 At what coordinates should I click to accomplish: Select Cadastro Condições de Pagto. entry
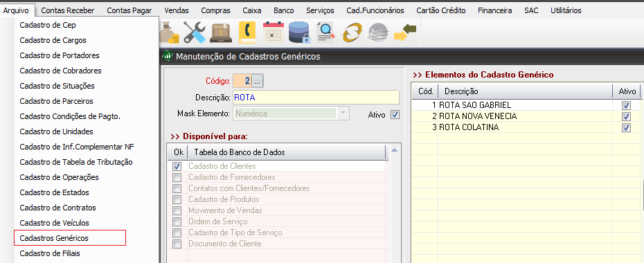coord(70,116)
